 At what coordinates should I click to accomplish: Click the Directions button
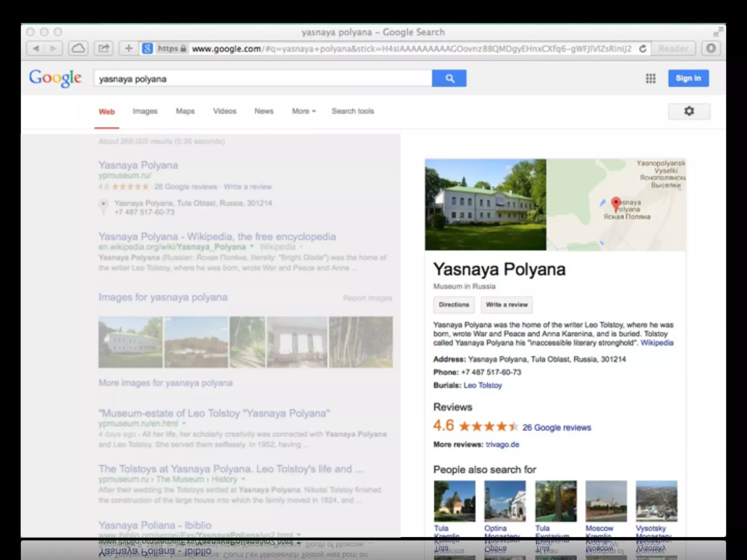(454, 305)
